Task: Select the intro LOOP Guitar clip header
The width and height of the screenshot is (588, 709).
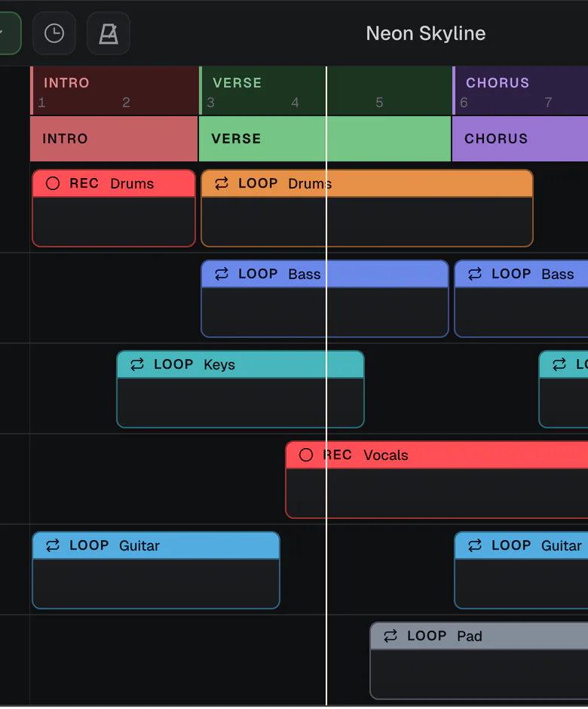Action: tap(156, 545)
